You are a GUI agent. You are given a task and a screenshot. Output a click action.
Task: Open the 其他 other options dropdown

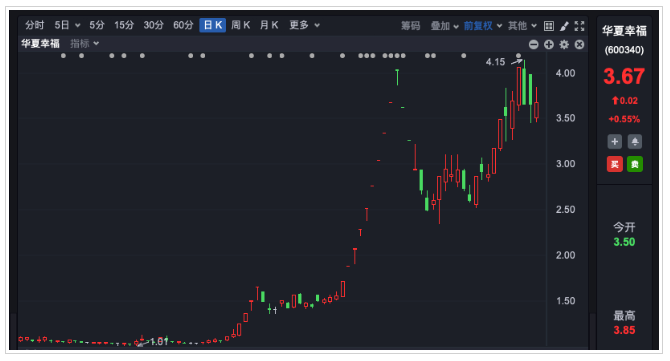pos(522,26)
